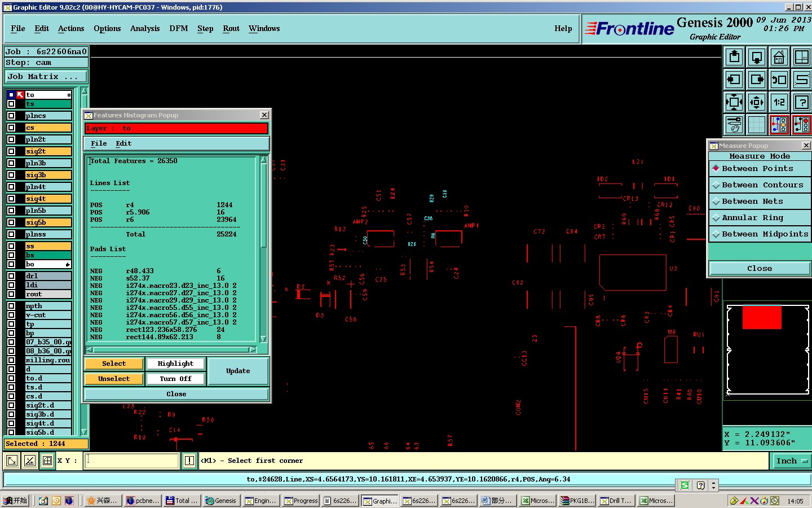Toggle visibility checkbox for layer sig2t

pos(11,151)
